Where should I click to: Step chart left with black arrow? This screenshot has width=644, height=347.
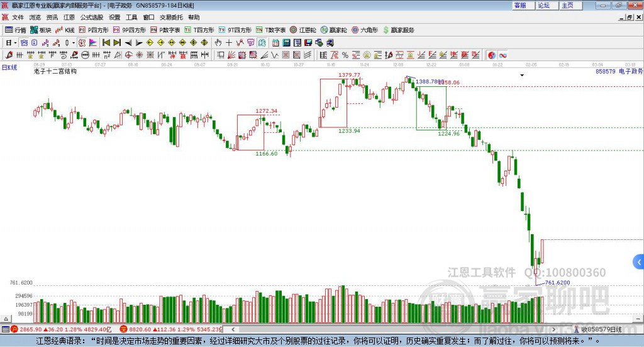(128, 43)
